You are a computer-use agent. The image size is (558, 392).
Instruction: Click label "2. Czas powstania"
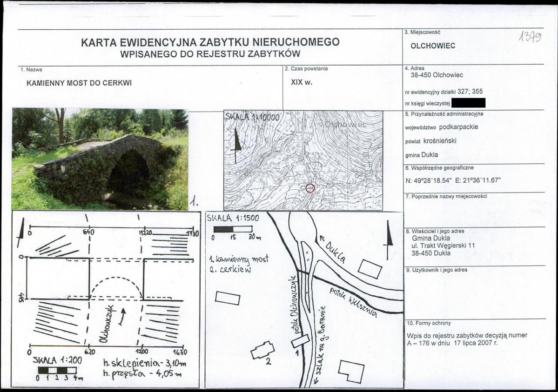[306, 69]
